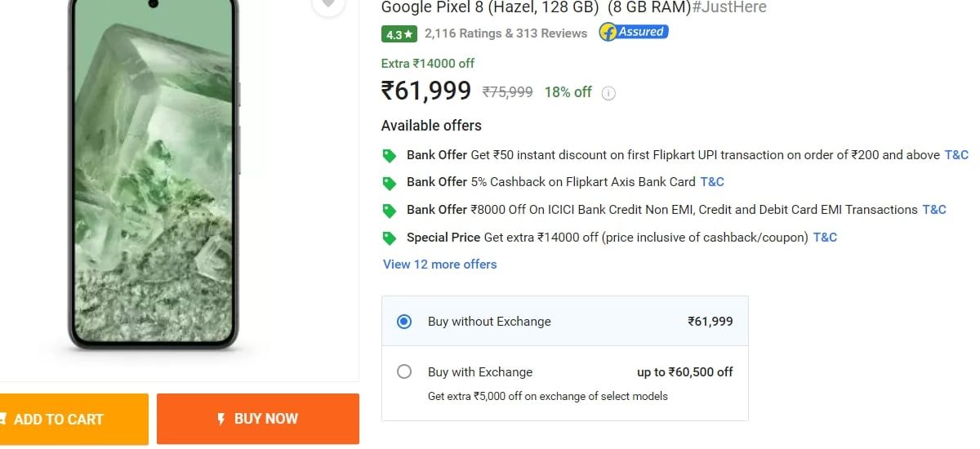
Task: Click the Flipkart Assured badge
Action: pyautogui.click(x=634, y=33)
